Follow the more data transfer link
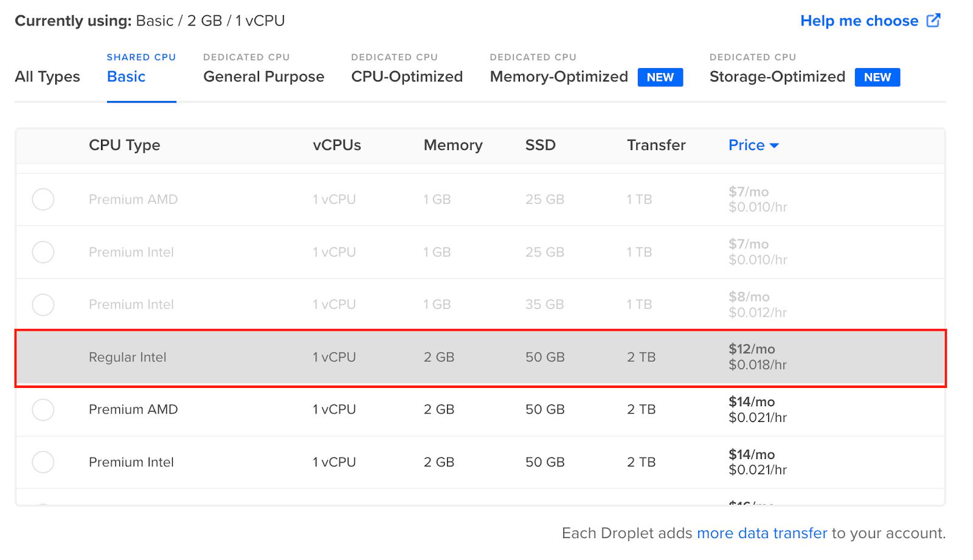This screenshot has width=973, height=560. click(x=762, y=533)
